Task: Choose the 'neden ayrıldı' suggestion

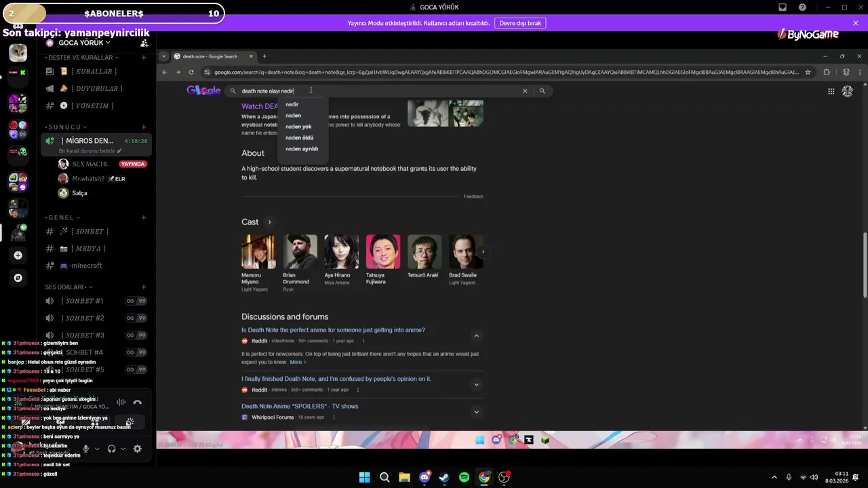Action: [x=302, y=149]
